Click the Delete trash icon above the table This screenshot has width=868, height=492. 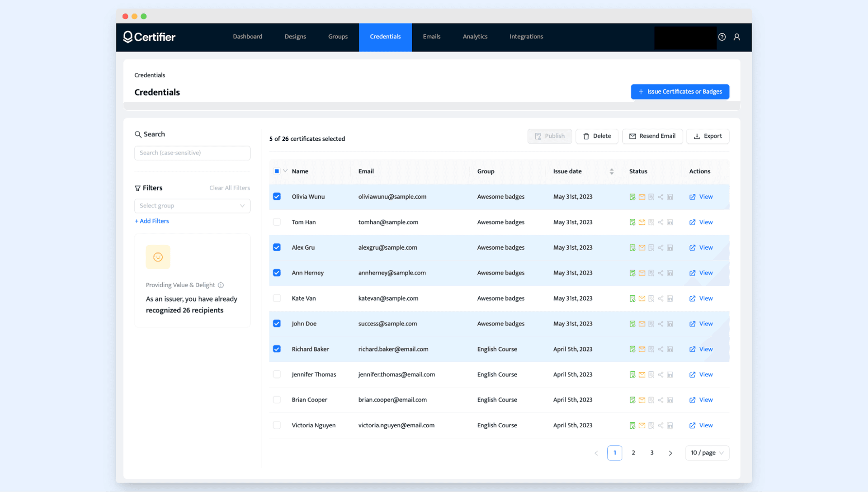[x=586, y=136]
